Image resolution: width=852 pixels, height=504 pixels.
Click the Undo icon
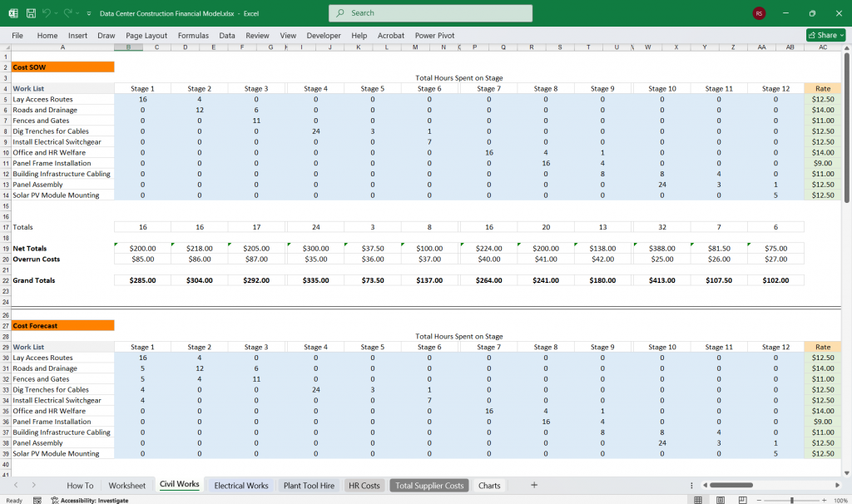(47, 12)
